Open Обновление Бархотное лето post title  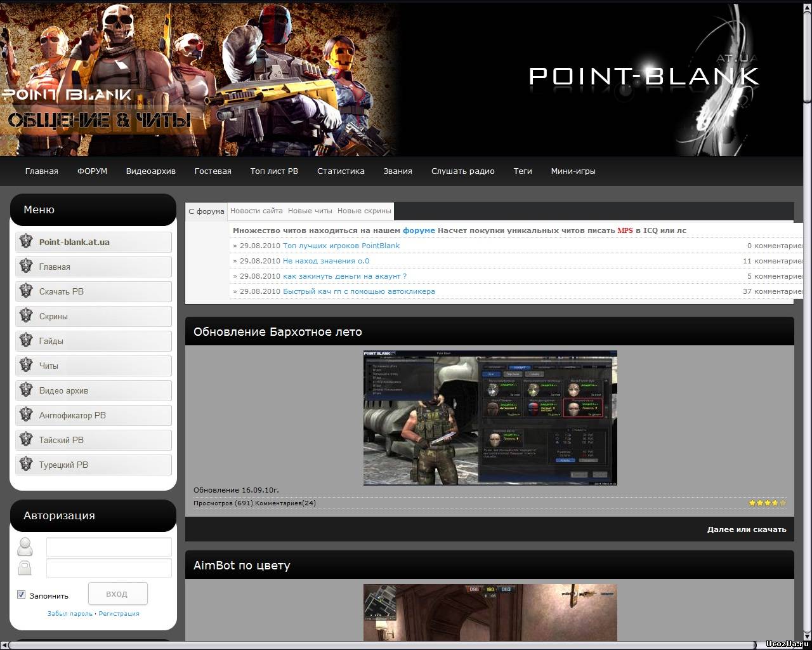coord(278,331)
